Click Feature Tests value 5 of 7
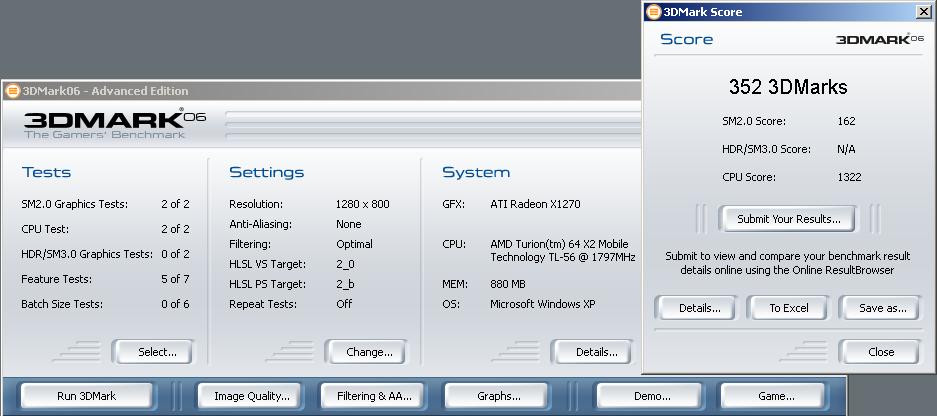 tap(175, 279)
